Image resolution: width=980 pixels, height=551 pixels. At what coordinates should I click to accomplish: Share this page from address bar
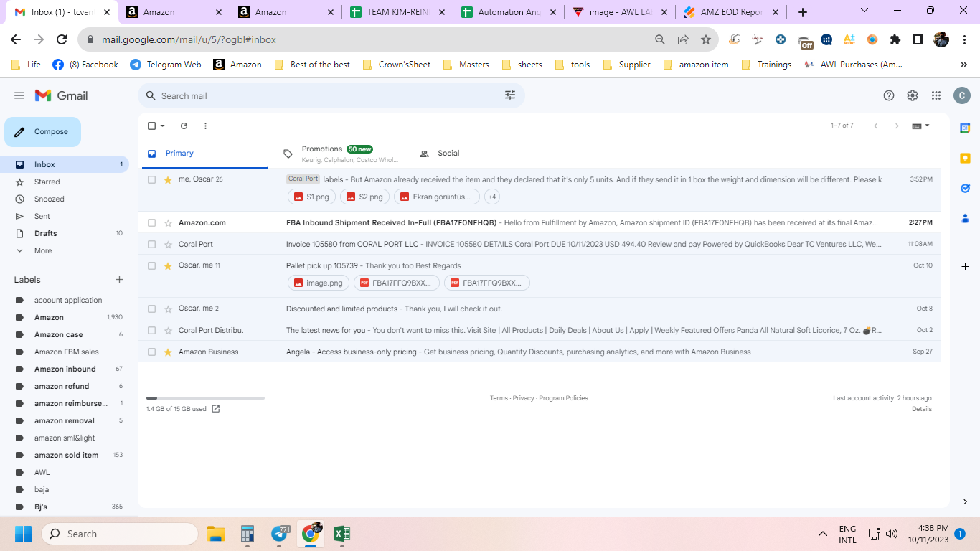click(683, 39)
